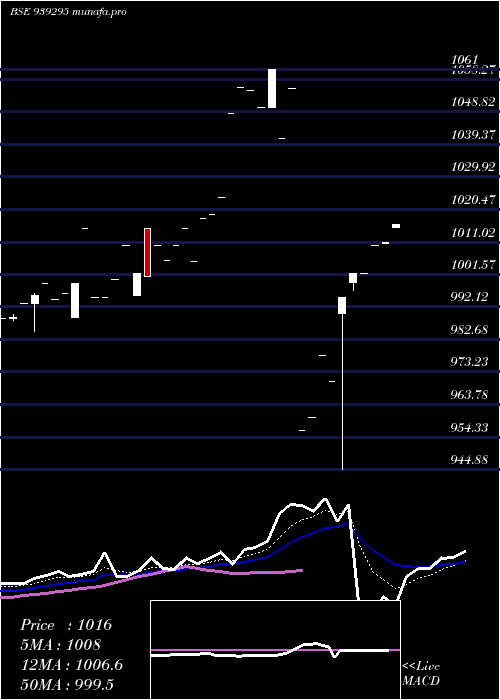This screenshot has height=700, width=500.
Task: Click the 1001.57 price axis label
Action: (473, 265)
